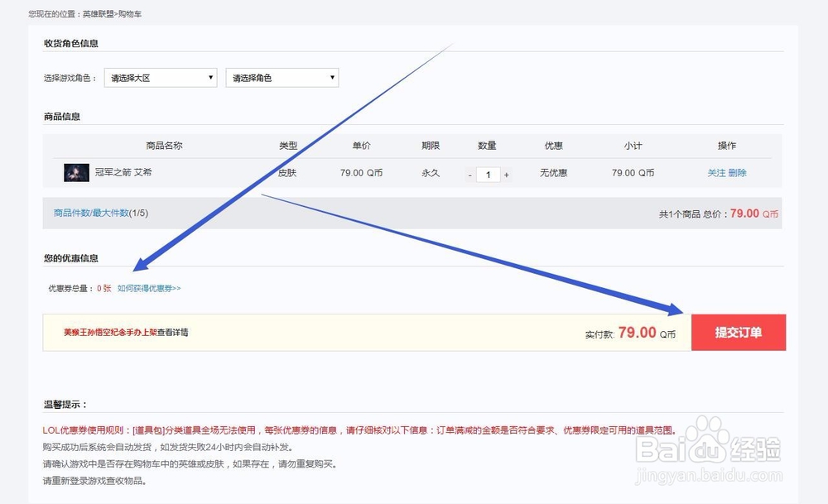Decrease quantity with the minus button
This screenshot has width=828, height=504.
470,175
